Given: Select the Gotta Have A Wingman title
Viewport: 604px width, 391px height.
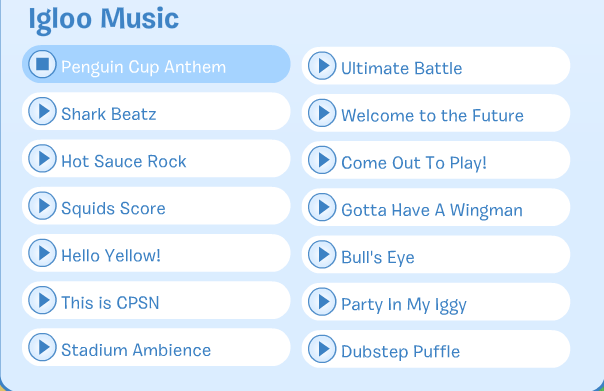Looking at the screenshot, I should pyautogui.click(x=432, y=210).
